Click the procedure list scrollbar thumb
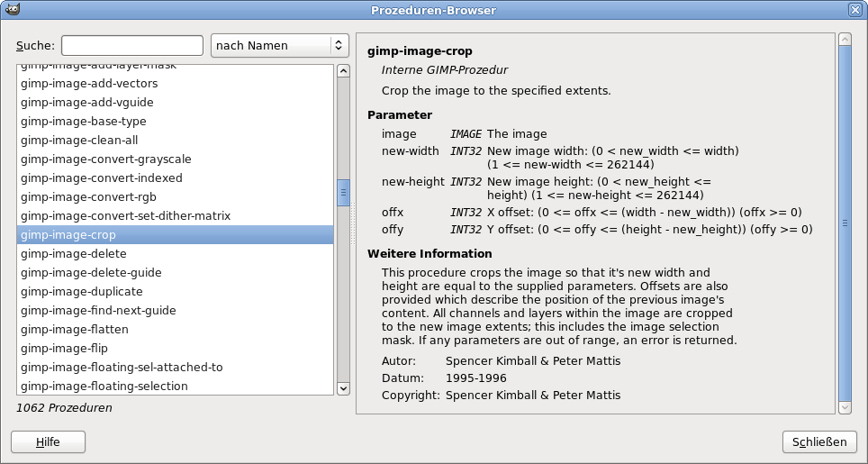Screen dimensions: 868x464 pyautogui.click(x=343, y=193)
